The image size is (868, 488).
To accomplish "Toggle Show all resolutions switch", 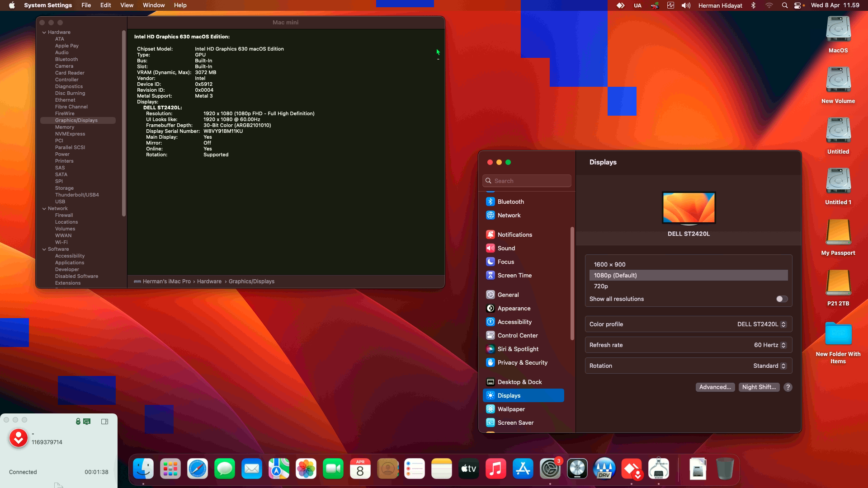I will [x=782, y=299].
